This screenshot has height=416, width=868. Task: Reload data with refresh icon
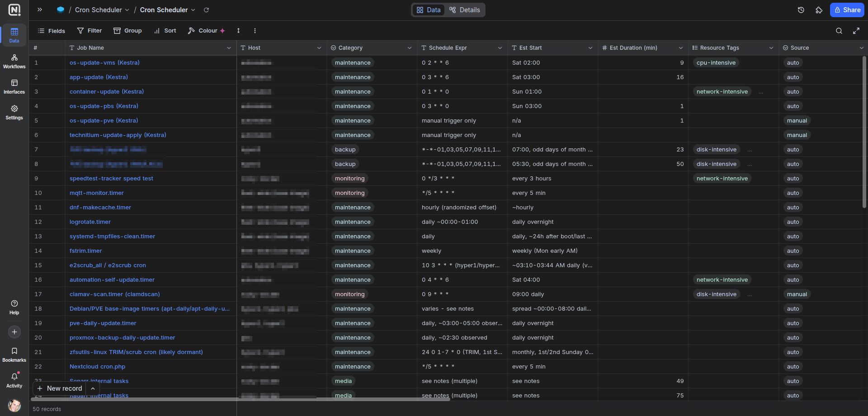point(206,10)
